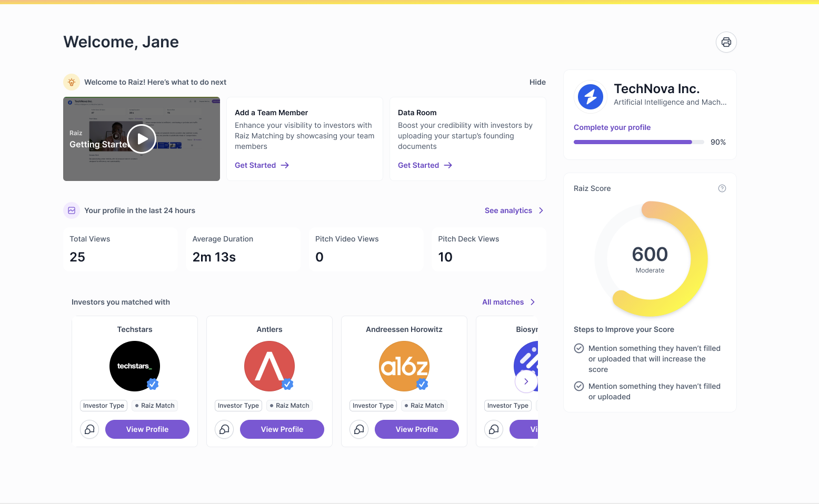
Task: Click Investor Type tag on Andreessen Horowitz card
Action: [x=373, y=406]
